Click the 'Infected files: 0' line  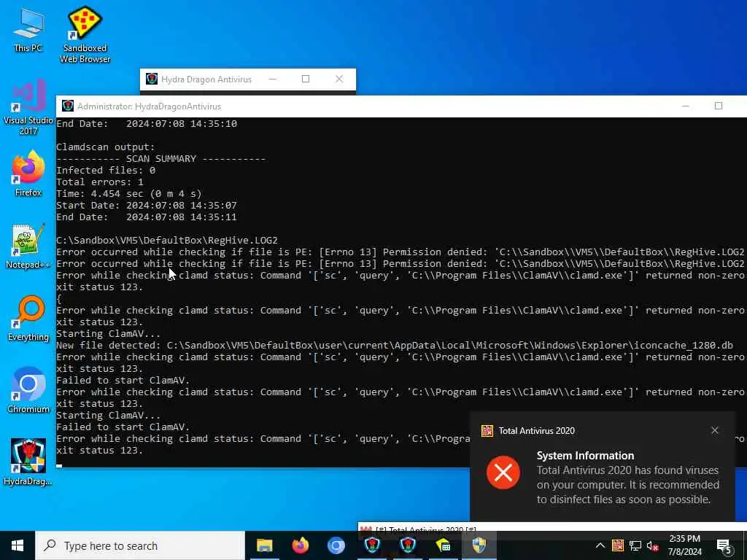point(106,170)
